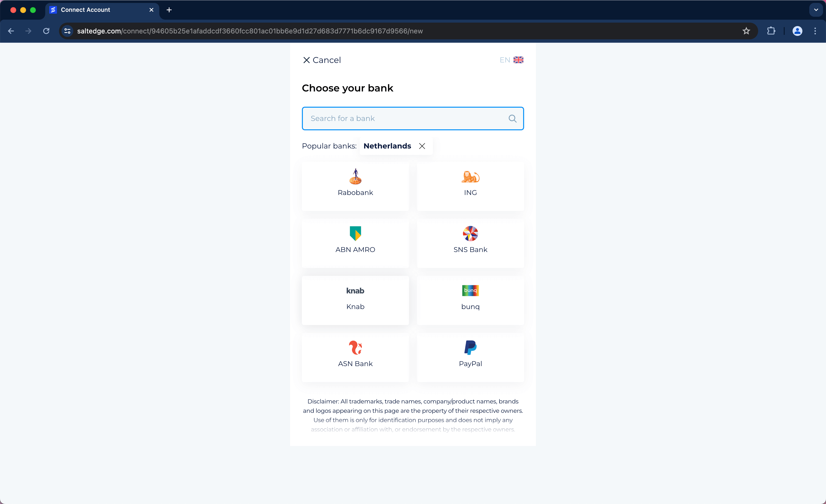
Task: Switch to the Connect Account tab
Action: point(102,10)
